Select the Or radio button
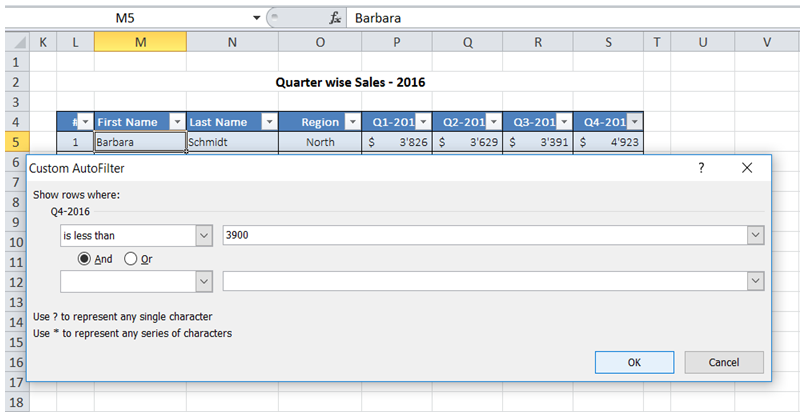This screenshot has width=801, height=413. pyautogui.click(x=130, y=258)
